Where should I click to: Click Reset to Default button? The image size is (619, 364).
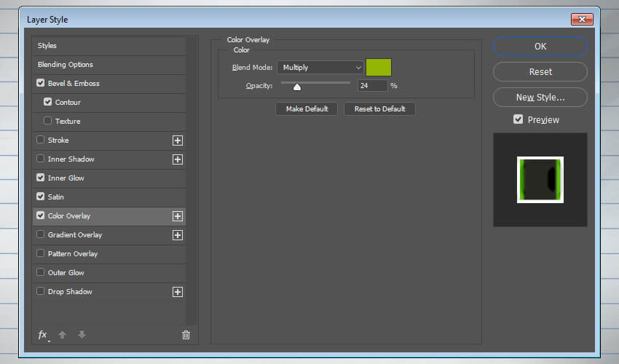(x=379, y=109)
